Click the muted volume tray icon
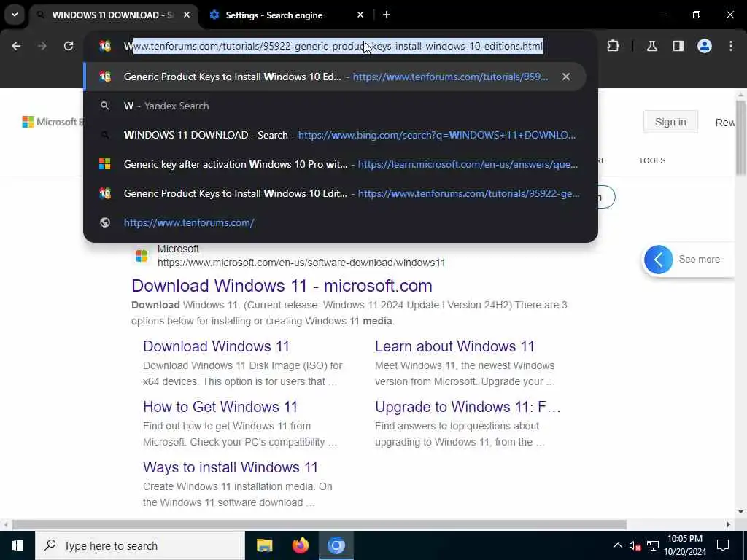Image resolution: width=747 pixels, height=560 pixels. point(635,545)
